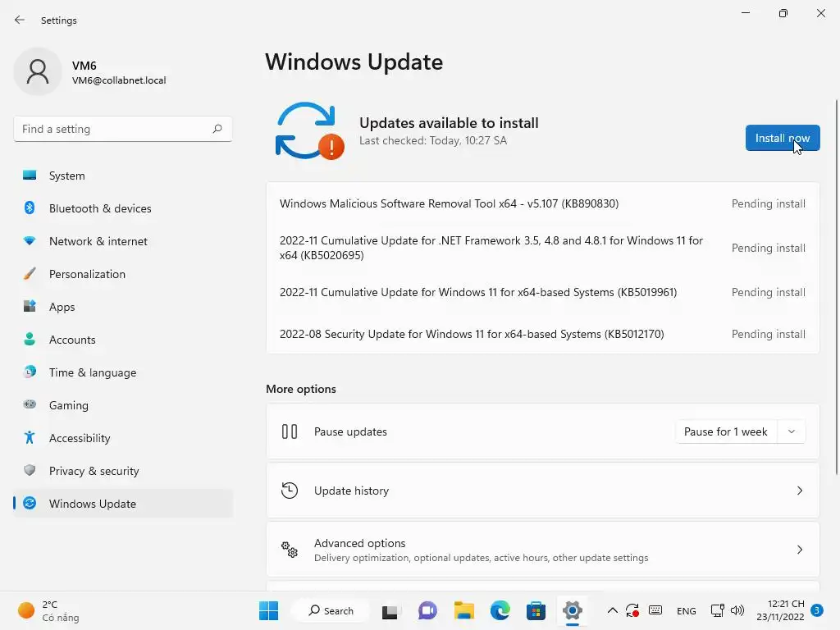The width and height of the screenshot is (840, 630).
Task: Go to Privacy & security settings
Action: click(123, 470)
